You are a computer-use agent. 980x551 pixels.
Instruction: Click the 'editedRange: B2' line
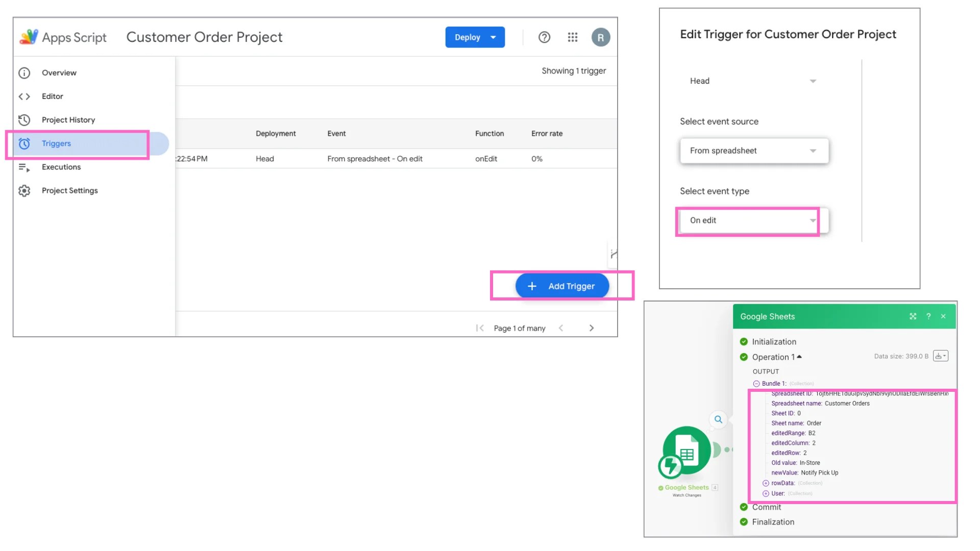793,433
